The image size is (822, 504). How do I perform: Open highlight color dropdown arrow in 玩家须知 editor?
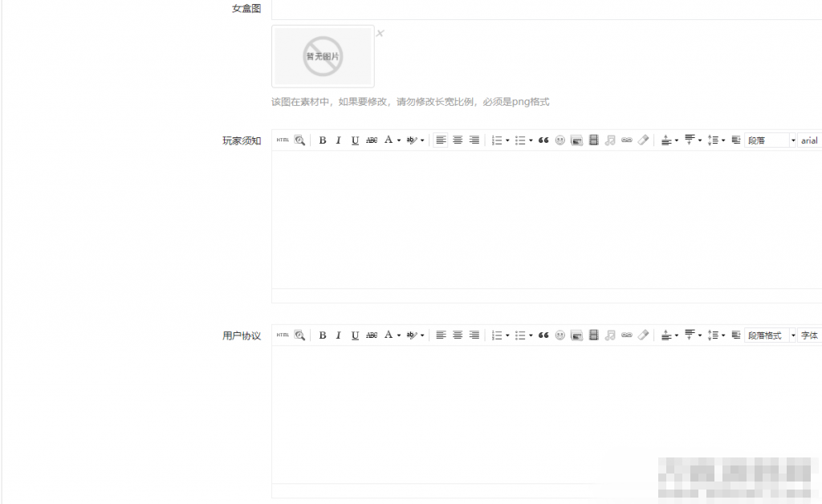point(422,140)
